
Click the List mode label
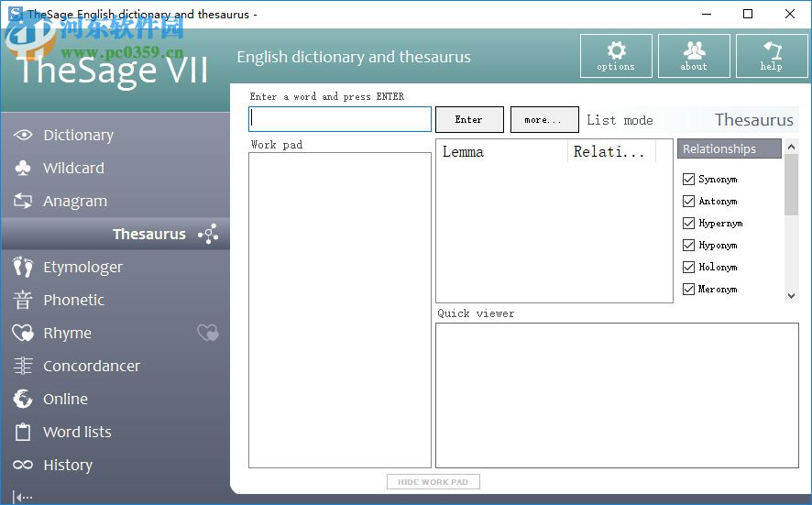coord(620,120)
